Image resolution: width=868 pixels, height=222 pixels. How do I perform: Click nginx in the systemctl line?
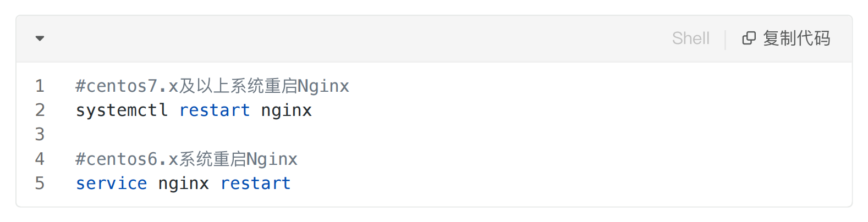coord(286,110)
